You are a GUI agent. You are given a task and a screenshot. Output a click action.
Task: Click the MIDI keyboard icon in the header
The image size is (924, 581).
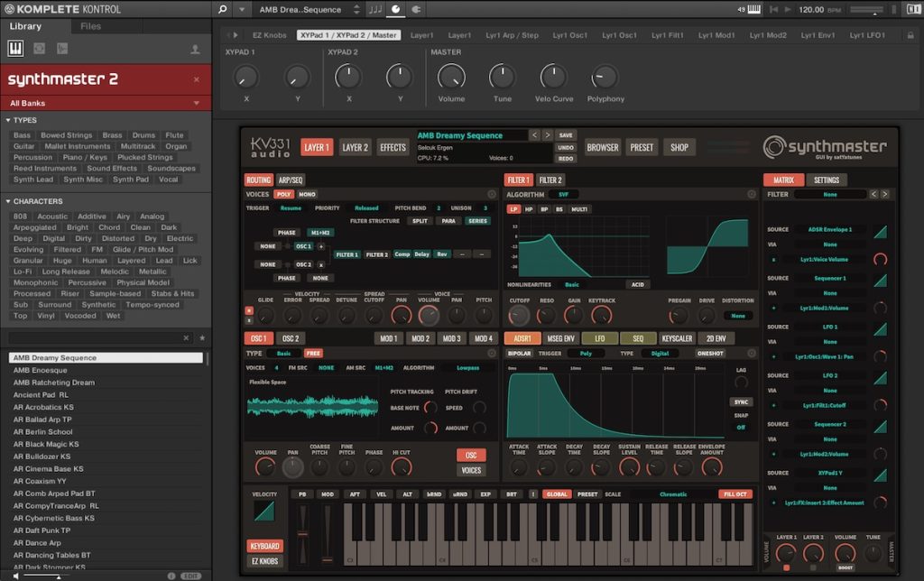tap(753, 9)
